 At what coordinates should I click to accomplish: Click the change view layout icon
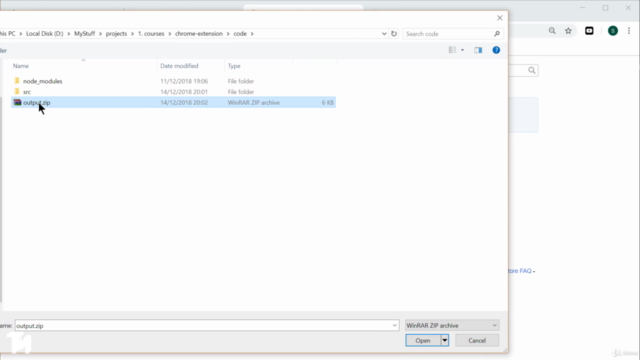(x=452, y=50)
